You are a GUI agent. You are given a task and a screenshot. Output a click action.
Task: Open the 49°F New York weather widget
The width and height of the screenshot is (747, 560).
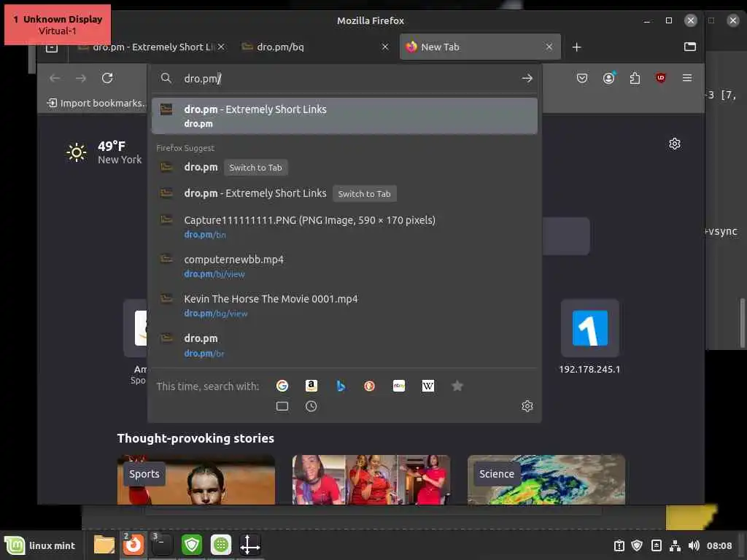[x=104, y=152]
